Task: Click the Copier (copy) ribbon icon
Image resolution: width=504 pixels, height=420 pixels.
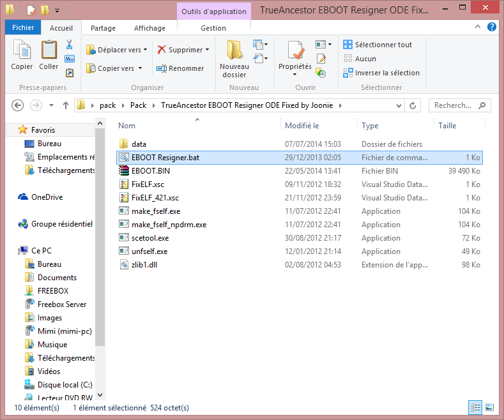Action: (x=22, y=50)
